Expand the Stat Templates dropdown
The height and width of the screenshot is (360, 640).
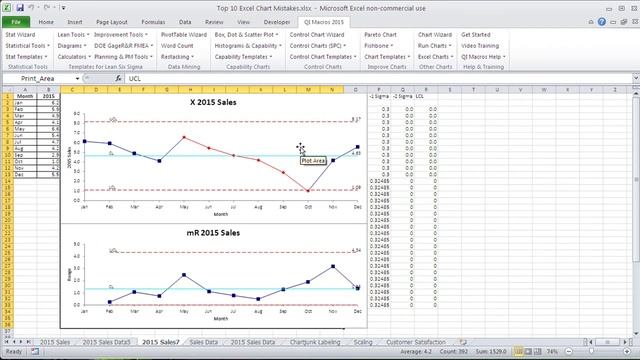26,57
